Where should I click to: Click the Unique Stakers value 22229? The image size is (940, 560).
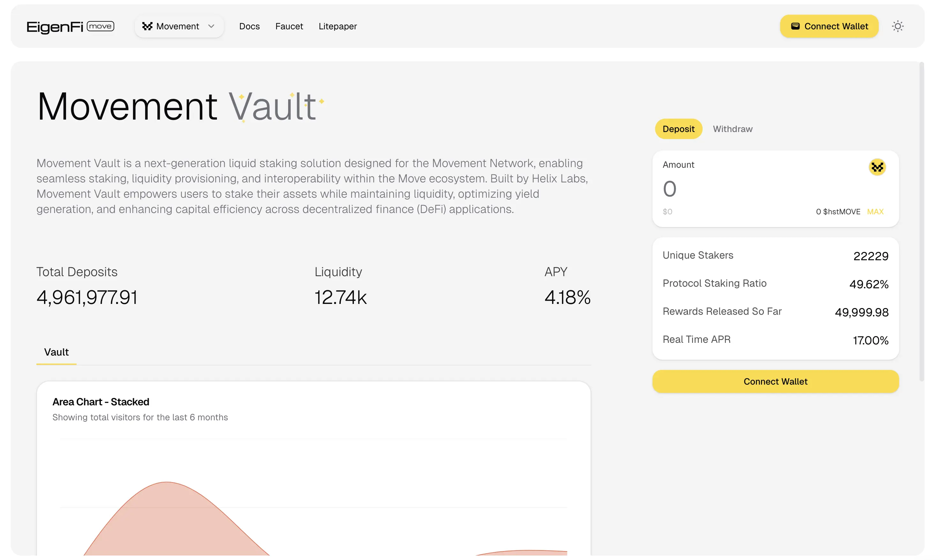click(870, 256)
